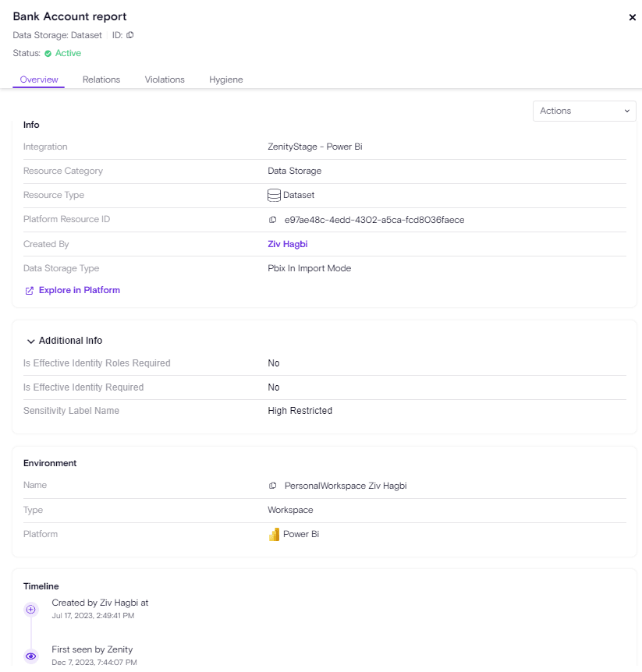The image size is (642, 672).
Task: Select the Pbix In Import Mode value
Action: pos(310,268)
